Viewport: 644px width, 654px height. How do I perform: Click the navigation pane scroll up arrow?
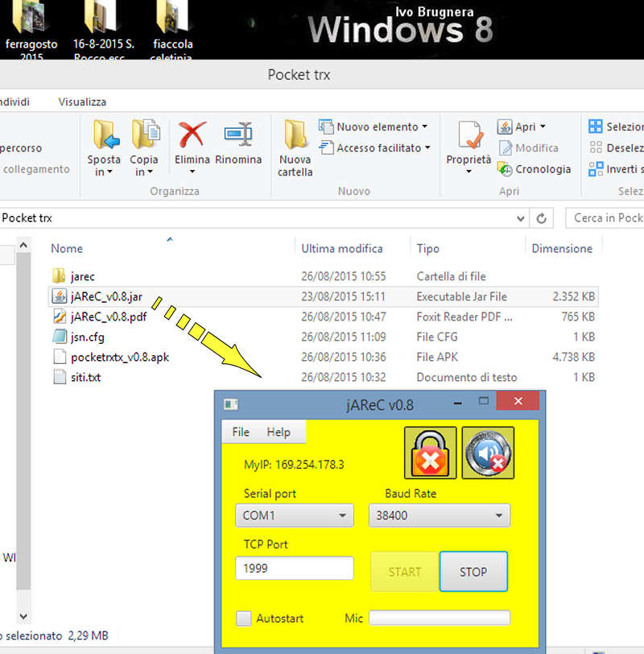click(23, 245)
